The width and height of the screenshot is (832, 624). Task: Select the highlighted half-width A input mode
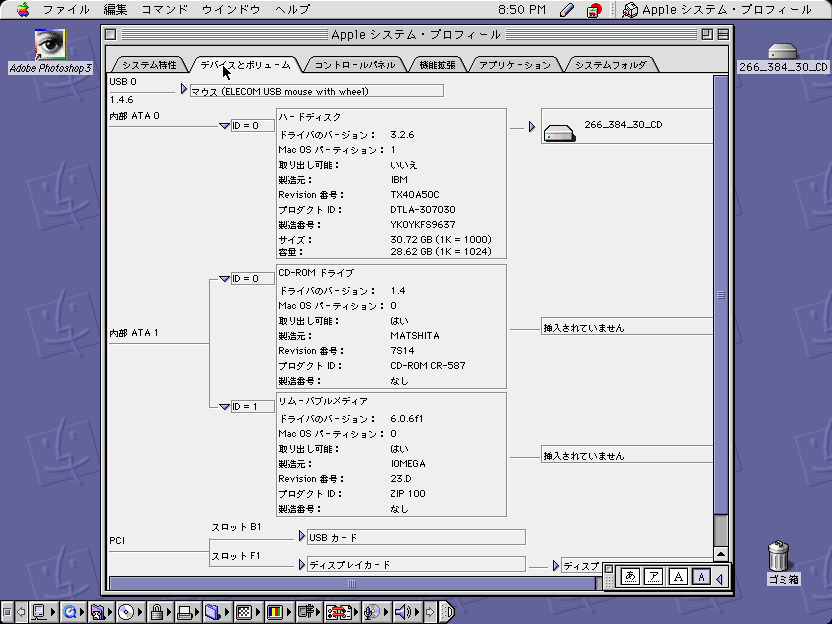701,576
